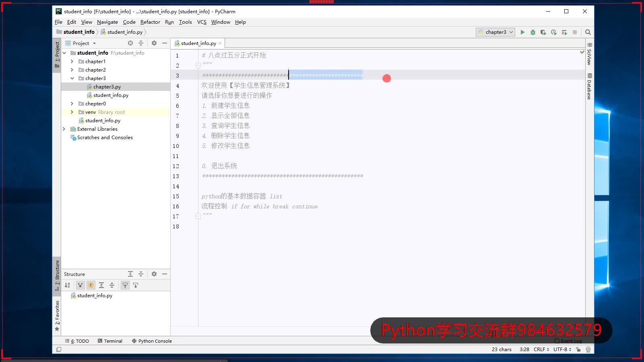Run the chapter3 configuration
Viewport: 644px width, 362px height.
tap(522, 32)
